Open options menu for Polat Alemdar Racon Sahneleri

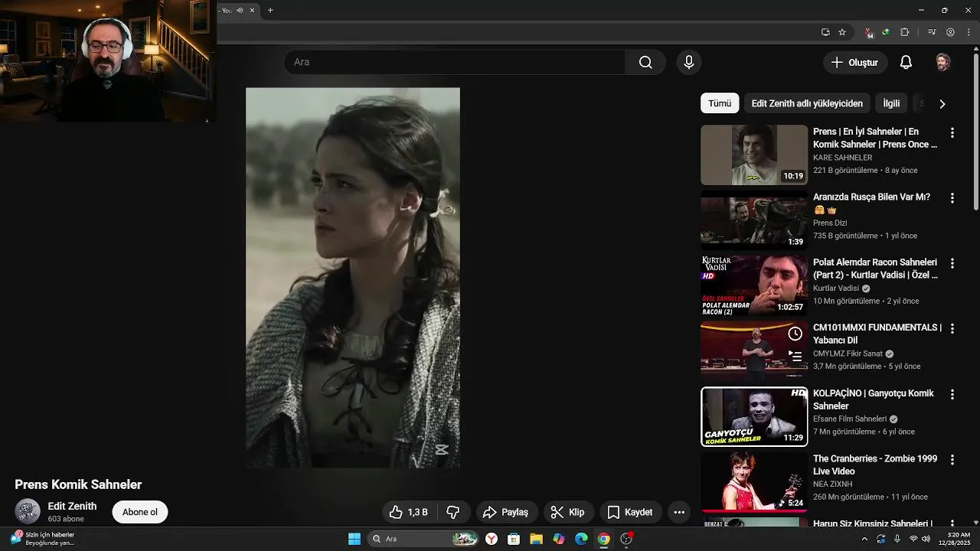pos(952,263)
